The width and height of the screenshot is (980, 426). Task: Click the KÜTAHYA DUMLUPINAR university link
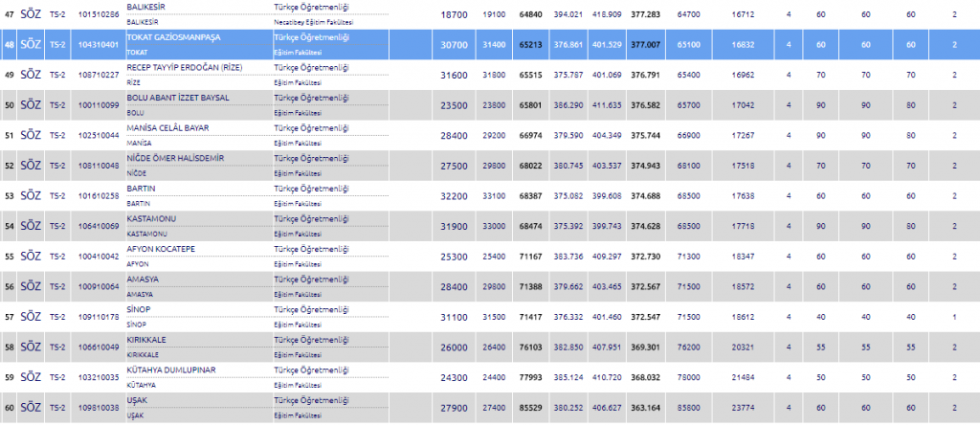pyautogui.click(x=171, y=370)
